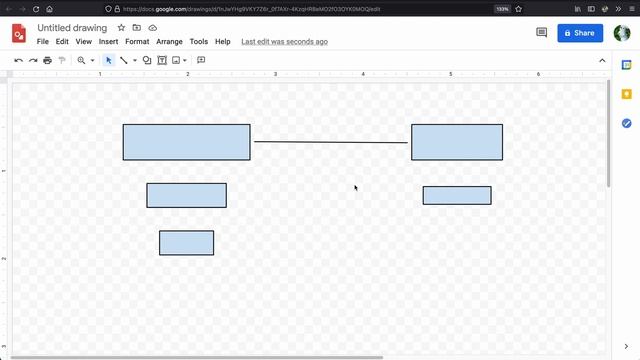640x360 pixels.
Task: Click the browser Home button
Action: pos(49,9)
